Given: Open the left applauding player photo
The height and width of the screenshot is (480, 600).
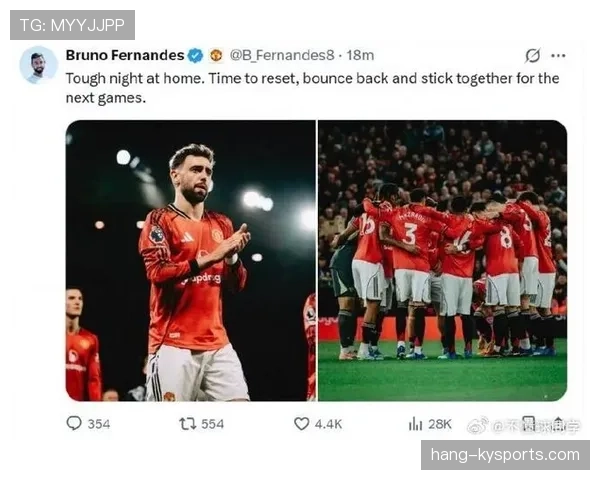Looking at the screenshot, I should pos(191,261).
